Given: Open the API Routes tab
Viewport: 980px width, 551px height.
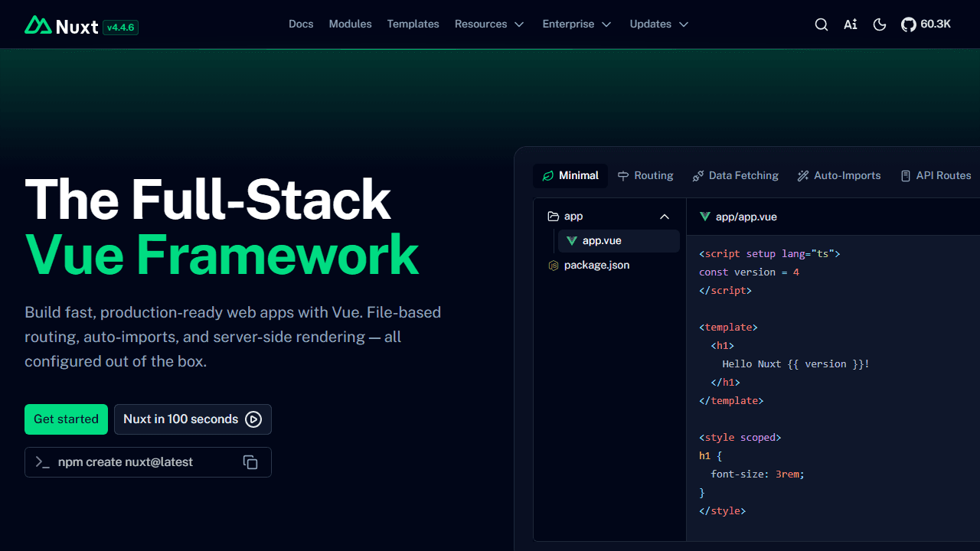Looking at the screenshot, I should [x=936, y=176].
